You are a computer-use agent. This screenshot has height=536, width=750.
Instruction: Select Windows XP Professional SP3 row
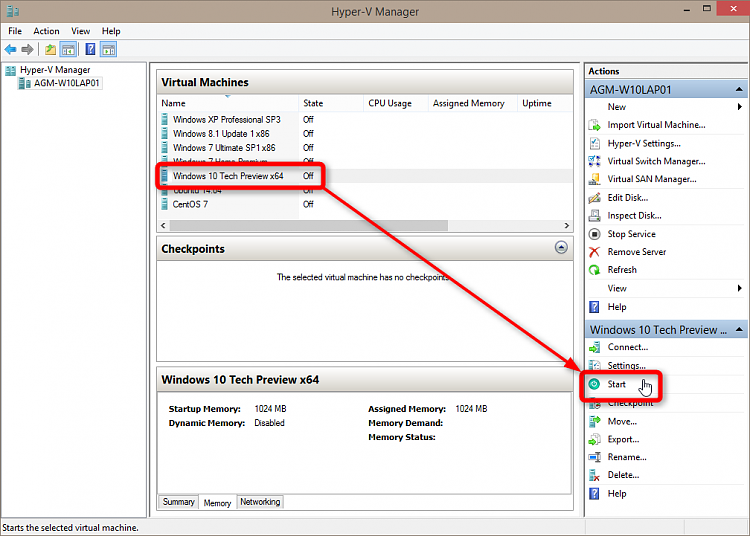(365, 120)
